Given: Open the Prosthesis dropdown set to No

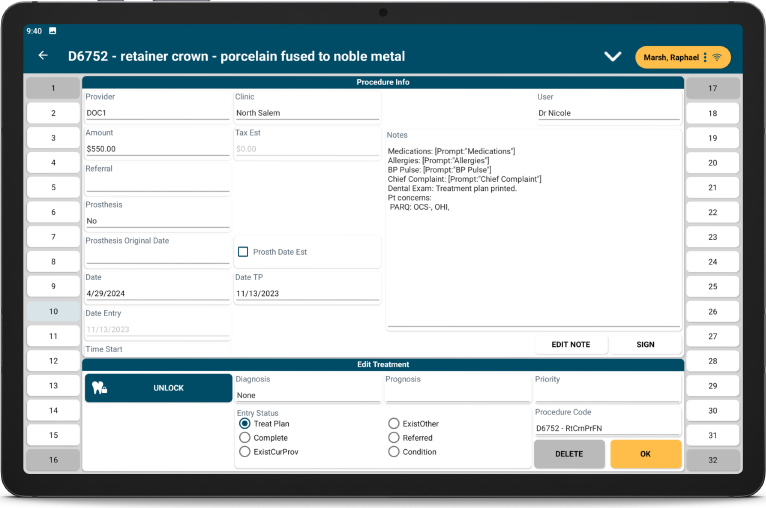Looking at the screenshot, I should pyautogui.click(x=157, y=221).
